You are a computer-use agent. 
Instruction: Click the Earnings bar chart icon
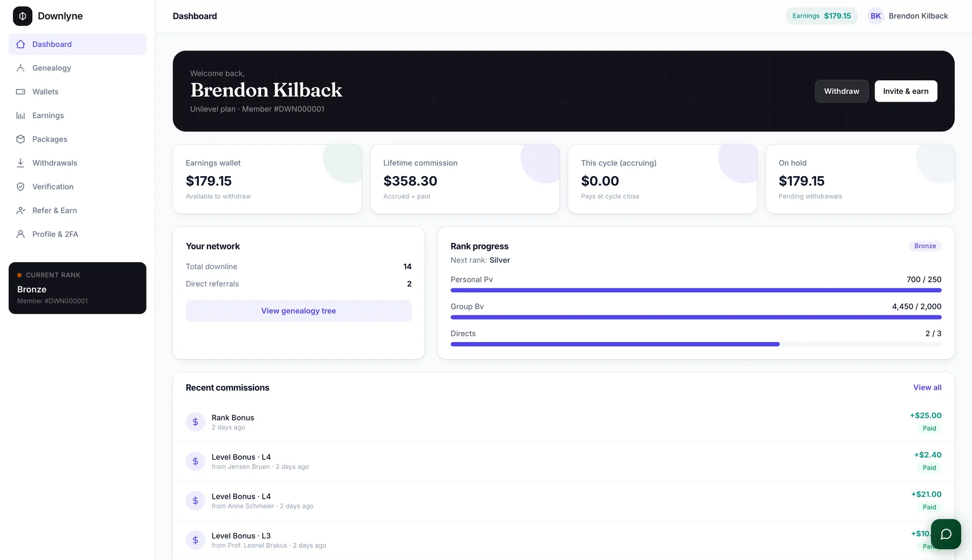click(21, 115)
